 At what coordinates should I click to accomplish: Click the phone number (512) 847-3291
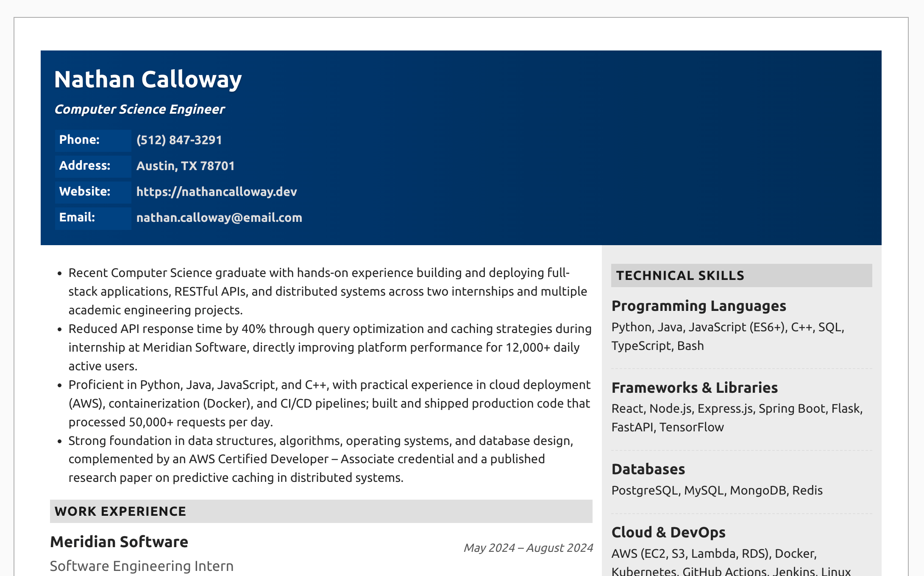[x=179, y=140]
